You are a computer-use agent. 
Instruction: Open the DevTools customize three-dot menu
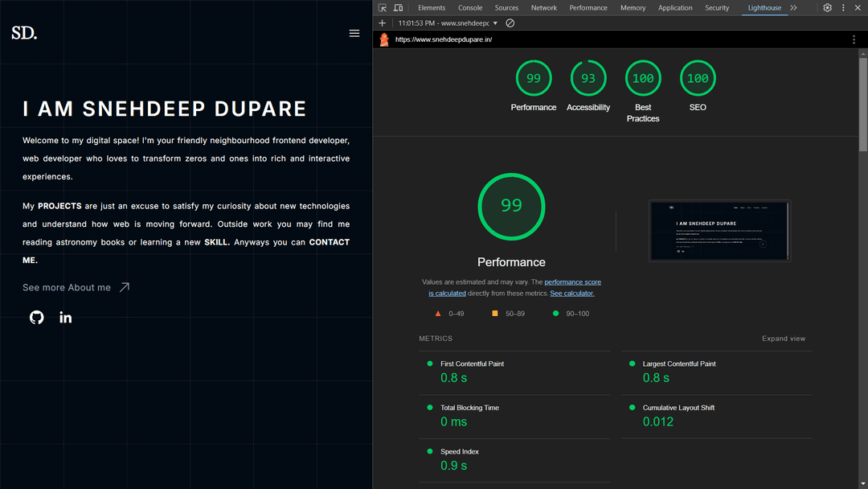click(842, 7)
